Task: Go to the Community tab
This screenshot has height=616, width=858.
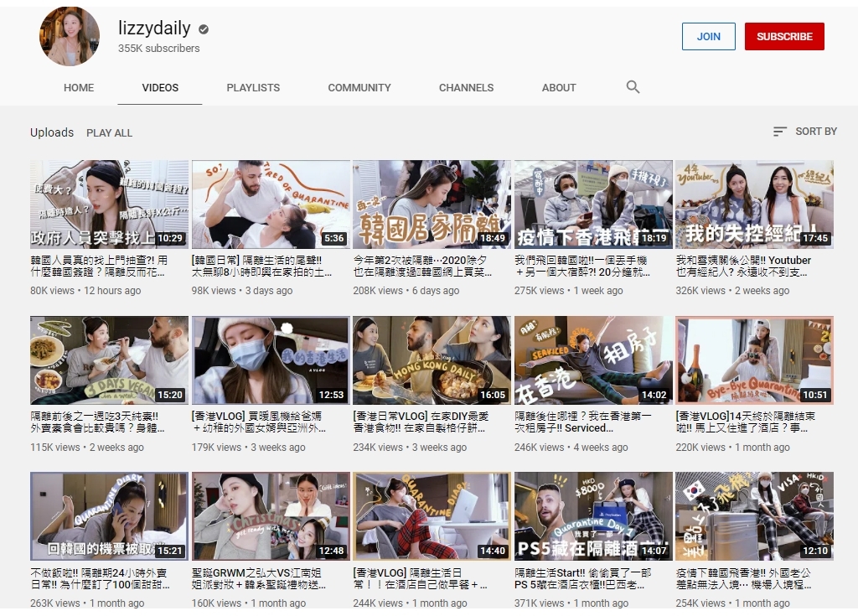Action: click(359, 87)
